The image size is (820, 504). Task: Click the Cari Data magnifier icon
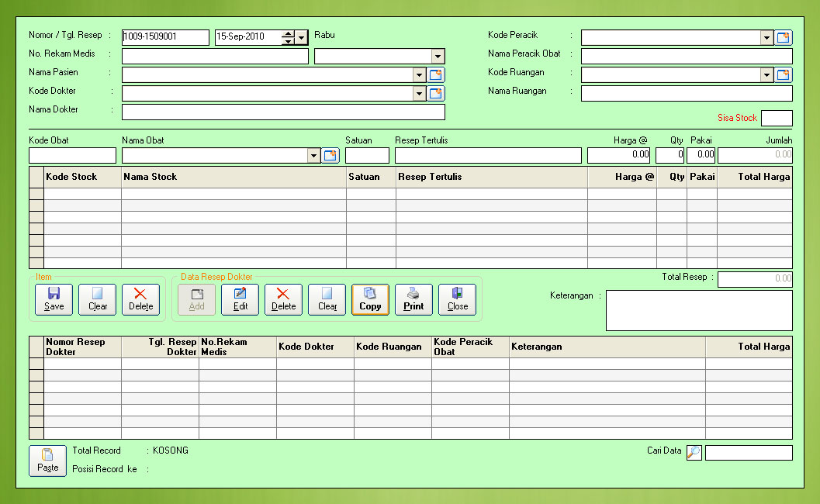(x=694, y=453)
